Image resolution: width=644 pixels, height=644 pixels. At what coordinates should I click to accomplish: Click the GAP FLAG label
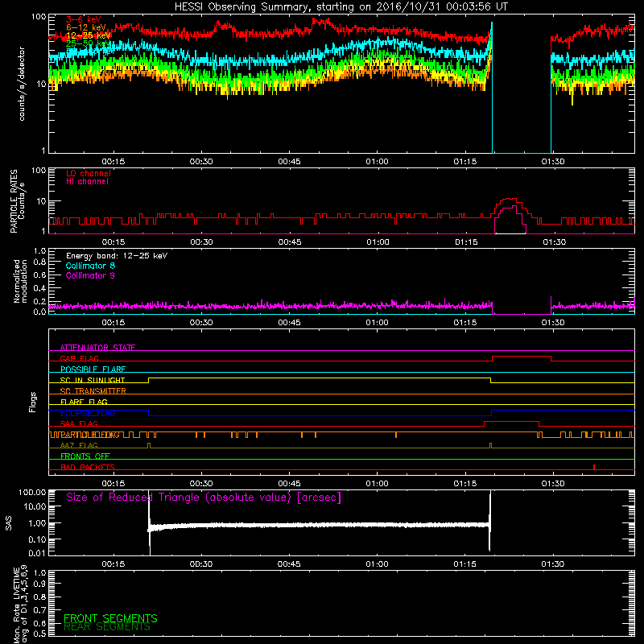(x=79, y=358)
